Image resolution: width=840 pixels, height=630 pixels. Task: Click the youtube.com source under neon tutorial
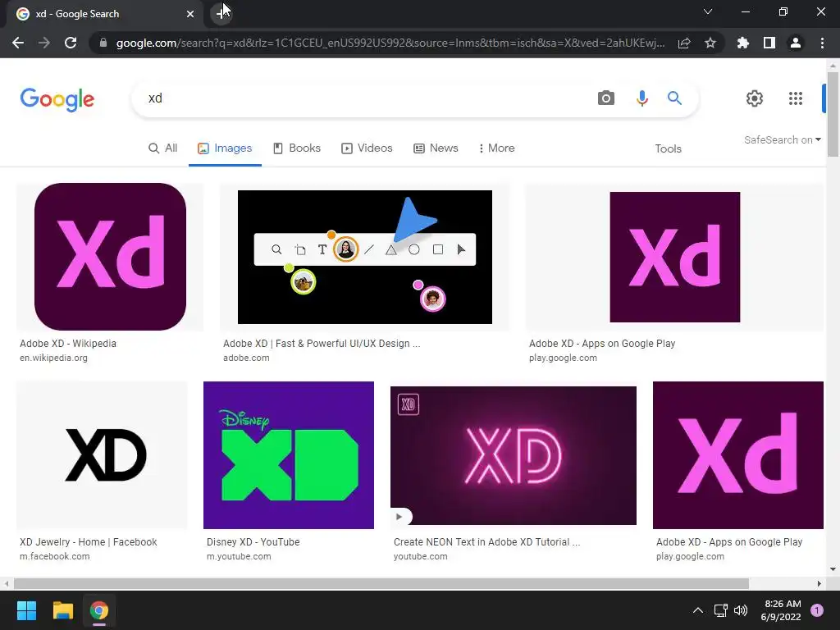[421, 557]
